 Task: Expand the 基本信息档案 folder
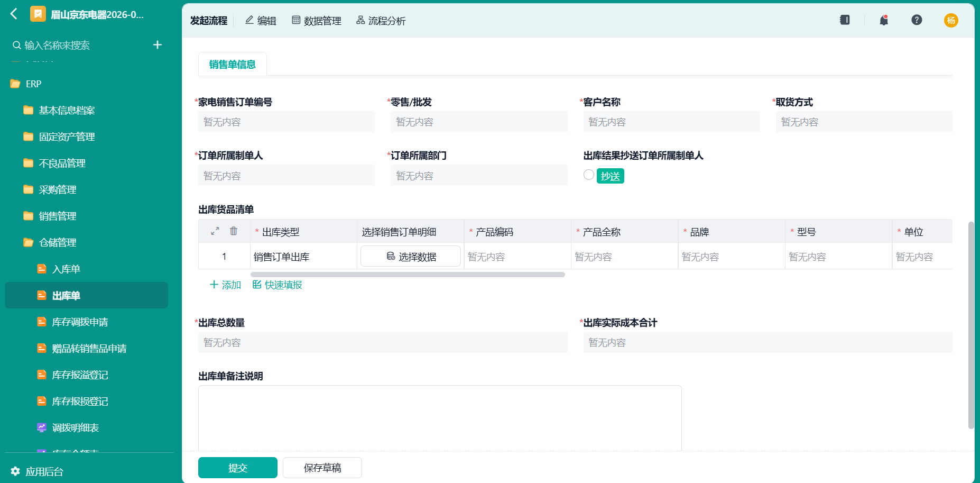point(29,110)
